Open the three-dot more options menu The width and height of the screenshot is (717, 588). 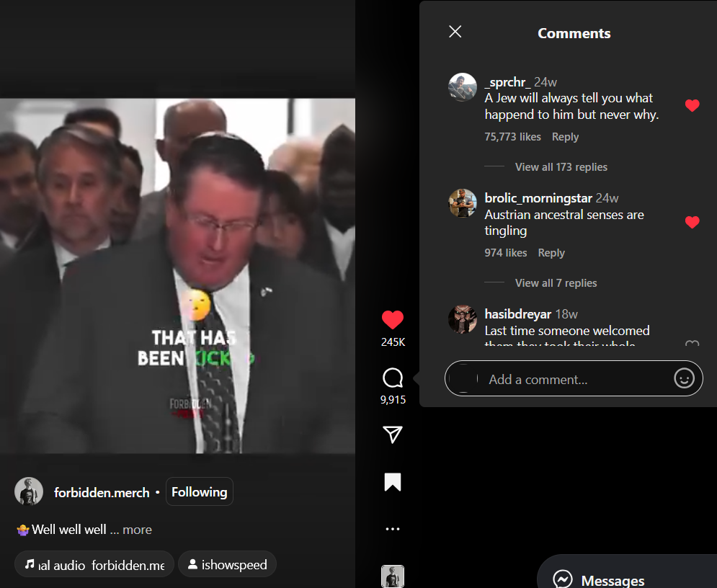[393, 529]
